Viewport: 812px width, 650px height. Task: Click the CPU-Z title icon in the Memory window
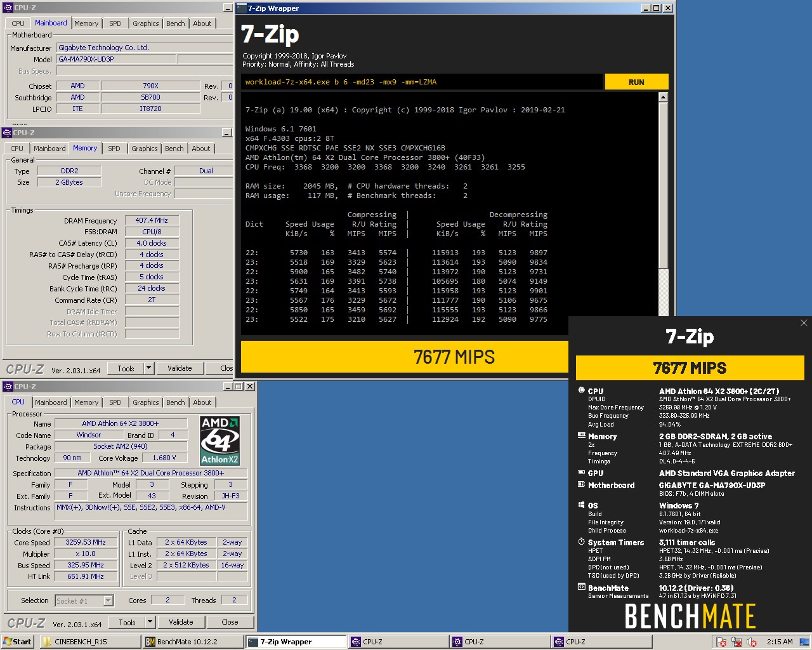8,133
